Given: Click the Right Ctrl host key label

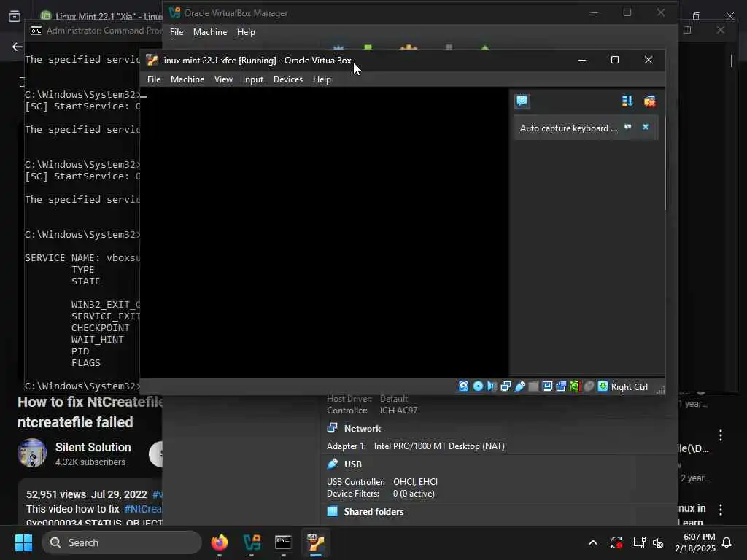Looking at the screenshot, I should pos(629,387).
